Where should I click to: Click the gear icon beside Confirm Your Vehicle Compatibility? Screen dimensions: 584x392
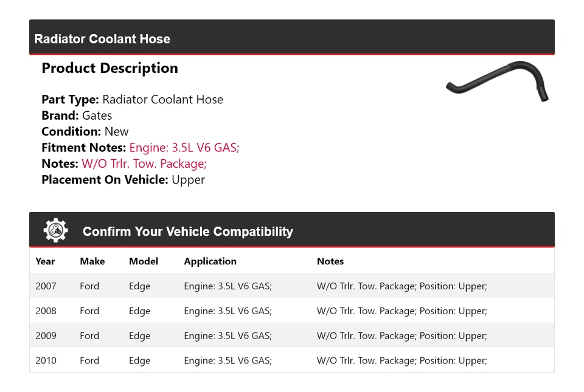[x=56, y=231]
